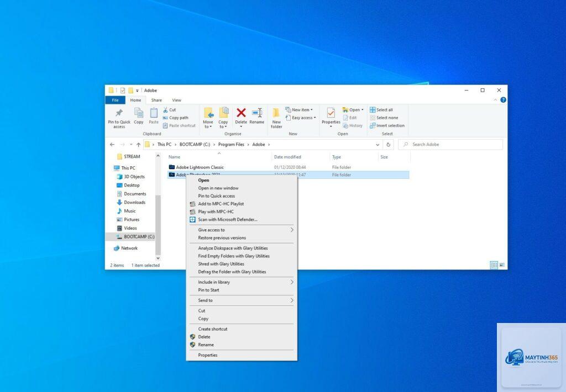Go back with the back arrow
The height and width of the screenshot is (392, 566).
click(112, 144)
